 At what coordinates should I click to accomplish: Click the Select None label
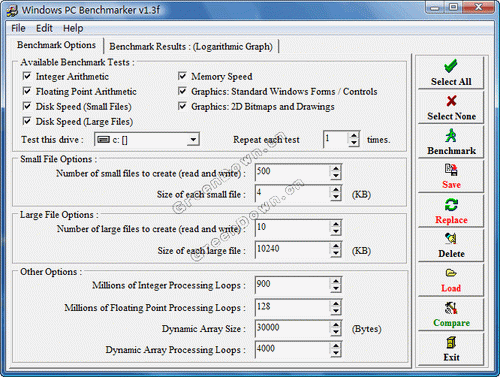pos(451,116)
